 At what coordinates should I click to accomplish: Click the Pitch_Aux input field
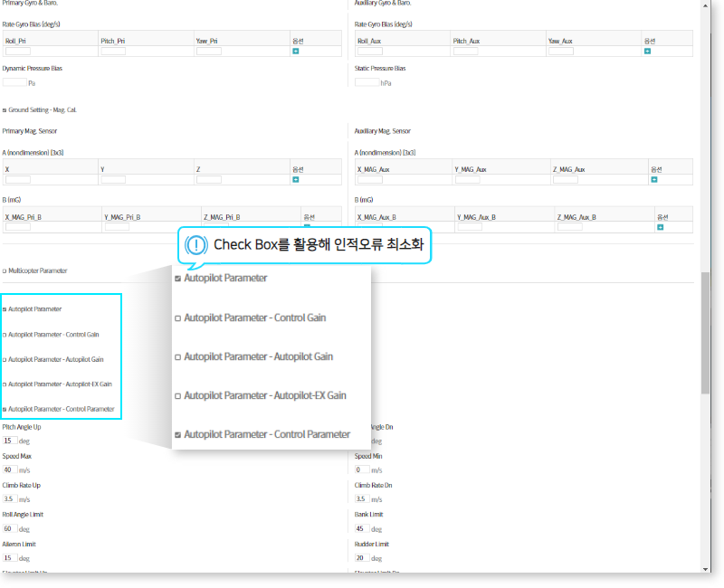tap(465, 52)
